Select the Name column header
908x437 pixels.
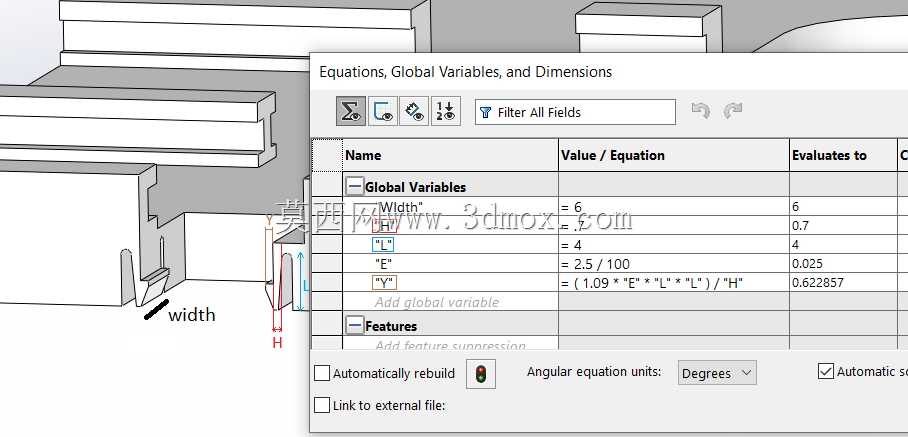pos(451,155)
